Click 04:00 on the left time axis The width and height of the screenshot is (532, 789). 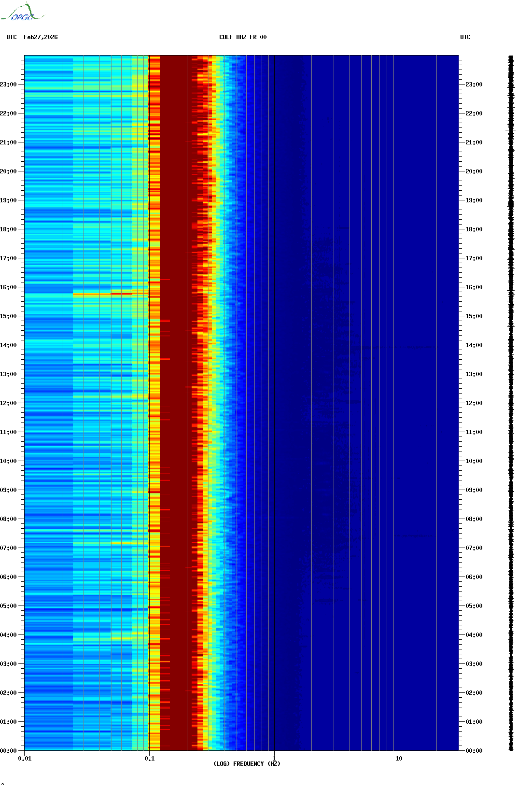click(x=8, y=635)
